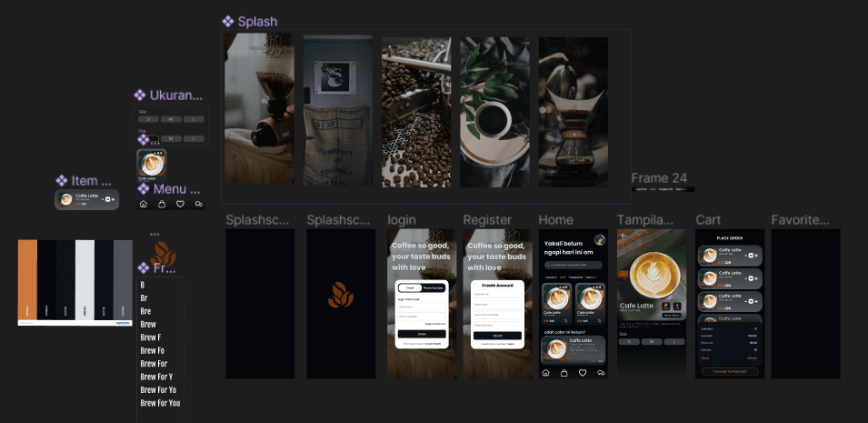Click the profile avatar on the Home screen
Image resolution: width=868 pixels, height=423 pixels.
(x=600, y=239)
